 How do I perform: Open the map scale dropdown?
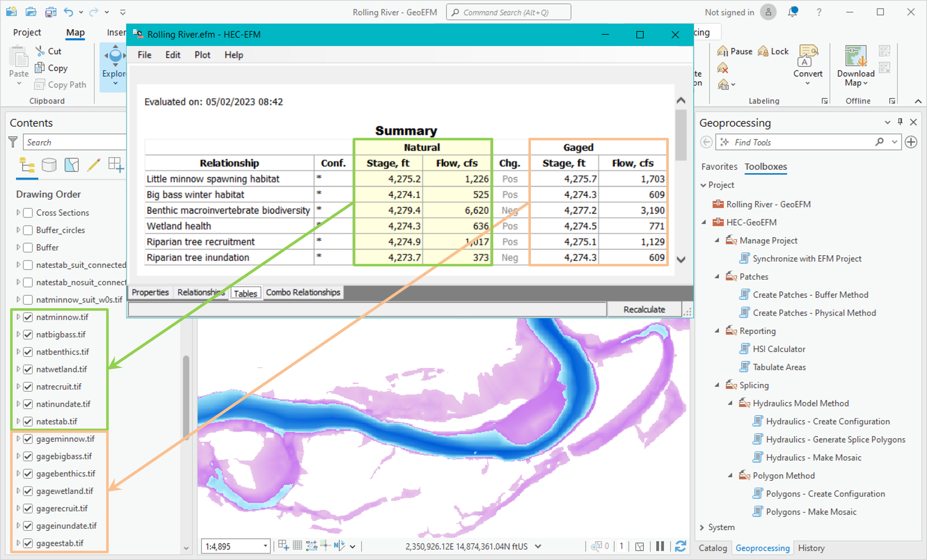[265, 546]
